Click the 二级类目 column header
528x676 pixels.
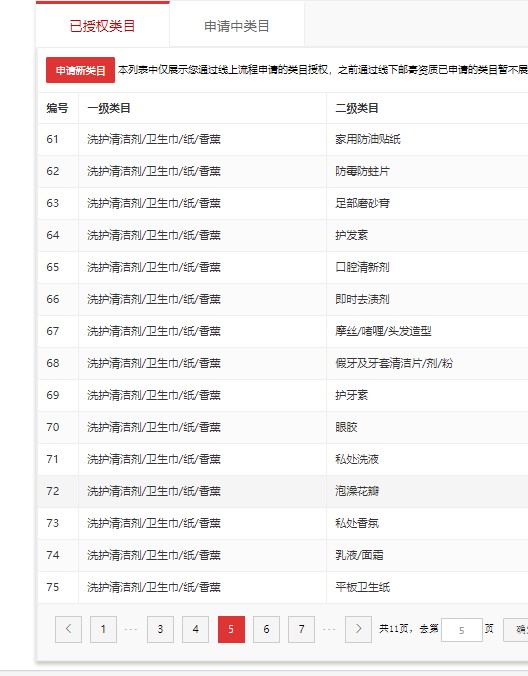357,108
